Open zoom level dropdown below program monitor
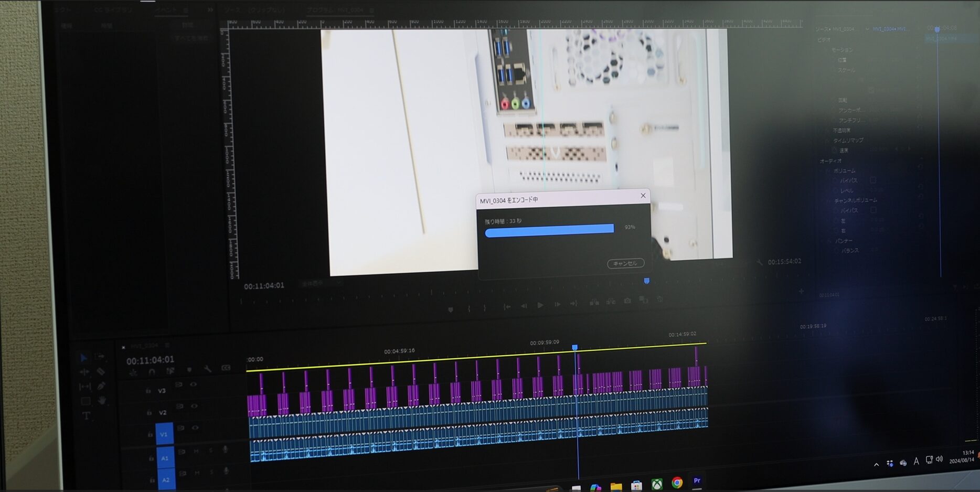Screen dimensions: 980x492 (321, 283)
